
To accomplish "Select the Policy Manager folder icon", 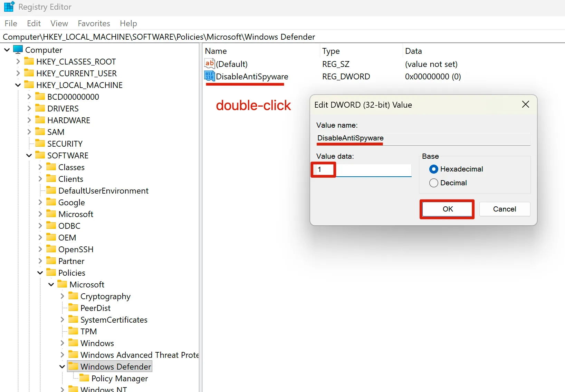I will click(84, 378).
